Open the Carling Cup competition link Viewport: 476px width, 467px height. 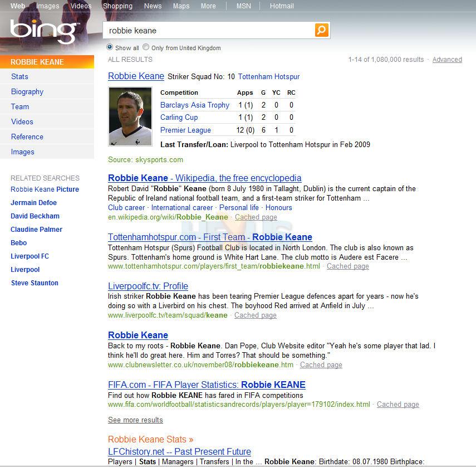(179, 117)
